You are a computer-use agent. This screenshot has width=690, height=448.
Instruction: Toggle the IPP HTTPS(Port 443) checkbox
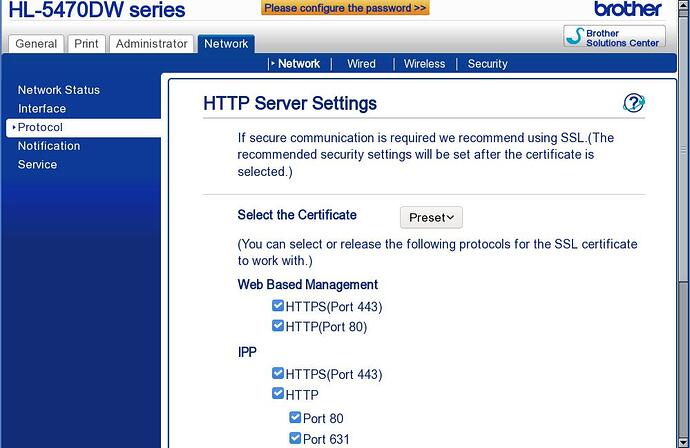point(278,373)
